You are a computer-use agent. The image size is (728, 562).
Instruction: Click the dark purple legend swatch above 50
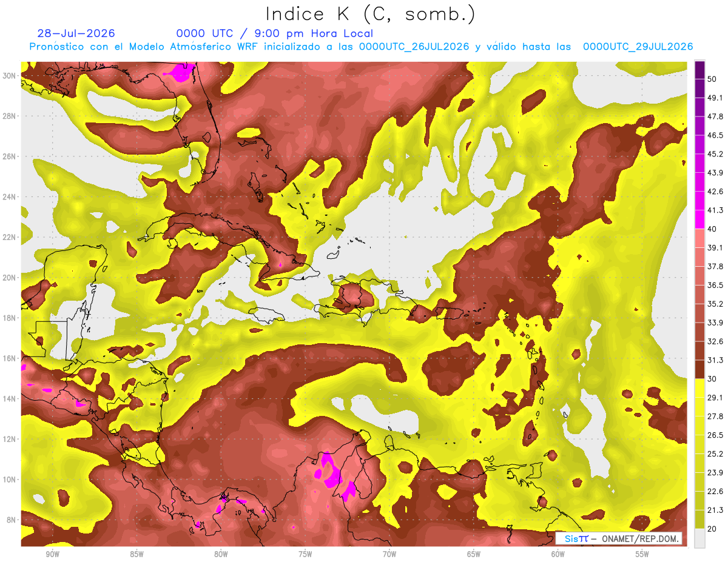[699, 70]
